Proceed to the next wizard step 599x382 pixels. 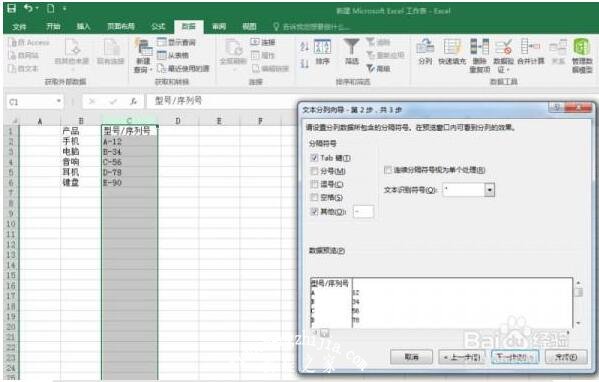515,357
